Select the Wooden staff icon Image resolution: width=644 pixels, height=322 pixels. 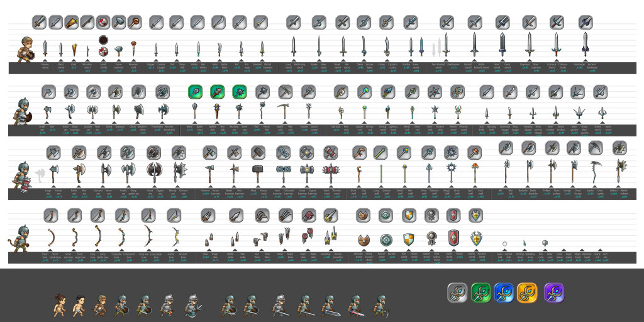tap(135, 23)
